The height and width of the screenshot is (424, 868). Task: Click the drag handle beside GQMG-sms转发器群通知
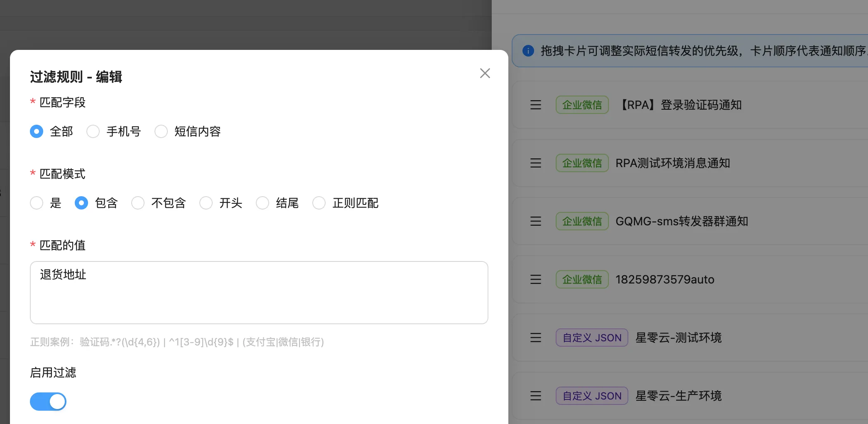click(535, 221)
